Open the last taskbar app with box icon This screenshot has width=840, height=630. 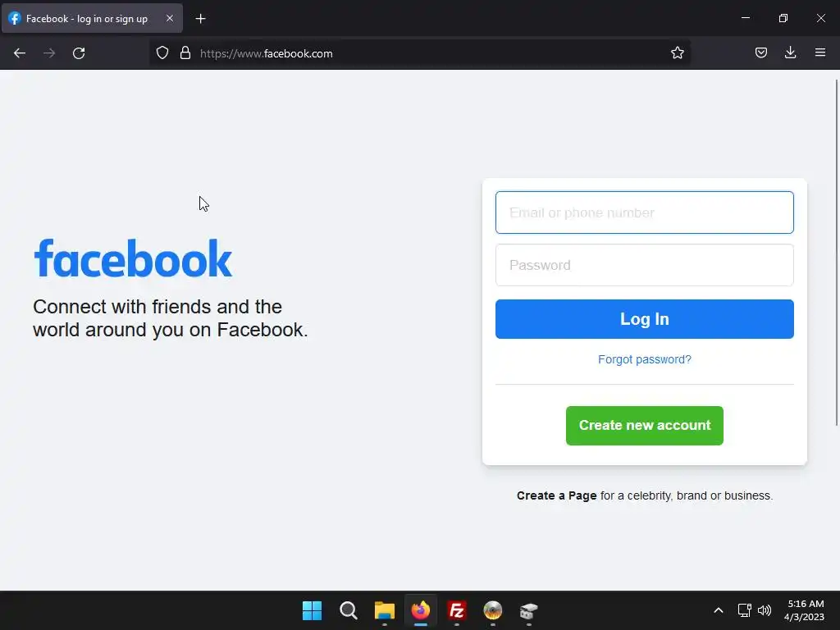click(529, 610)
